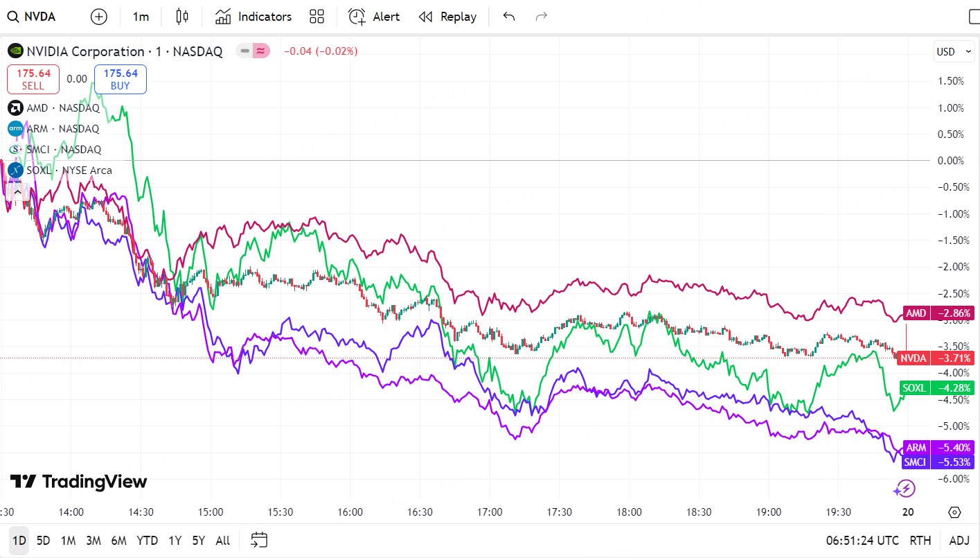Click the Indicators button
980x558 pixels.
253,17
